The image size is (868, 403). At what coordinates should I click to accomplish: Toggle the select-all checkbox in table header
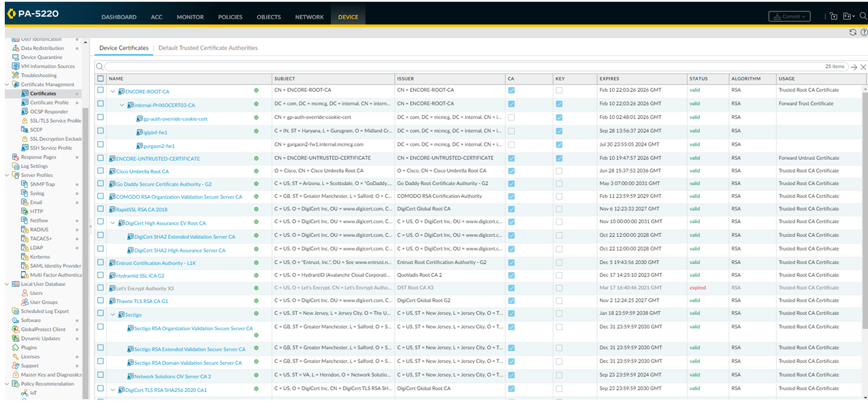[x=101, y=78]
